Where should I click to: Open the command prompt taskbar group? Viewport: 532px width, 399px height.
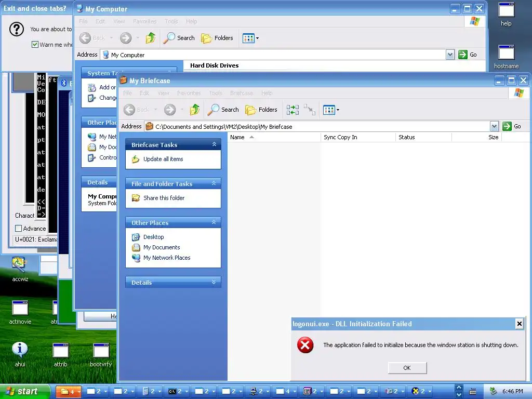coord(176,392)
